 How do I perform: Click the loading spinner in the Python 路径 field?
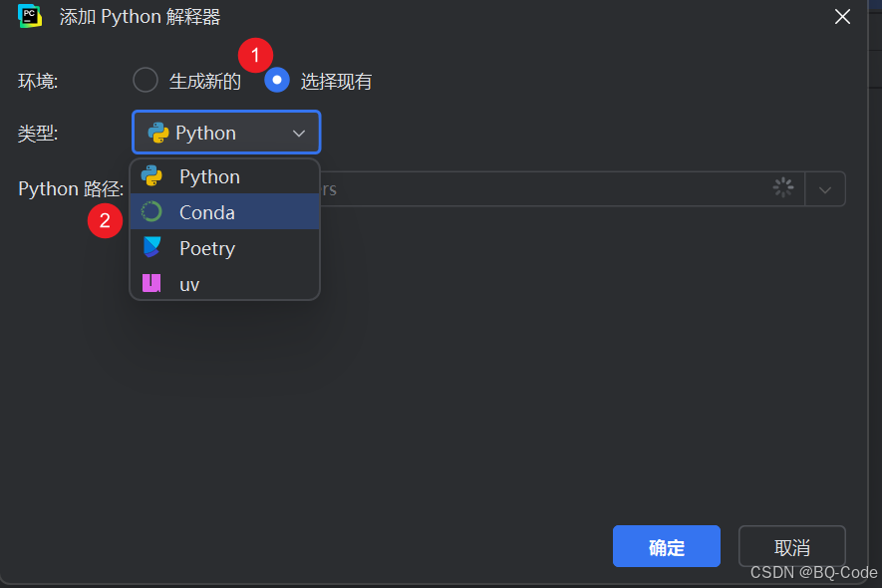point(783,188)
